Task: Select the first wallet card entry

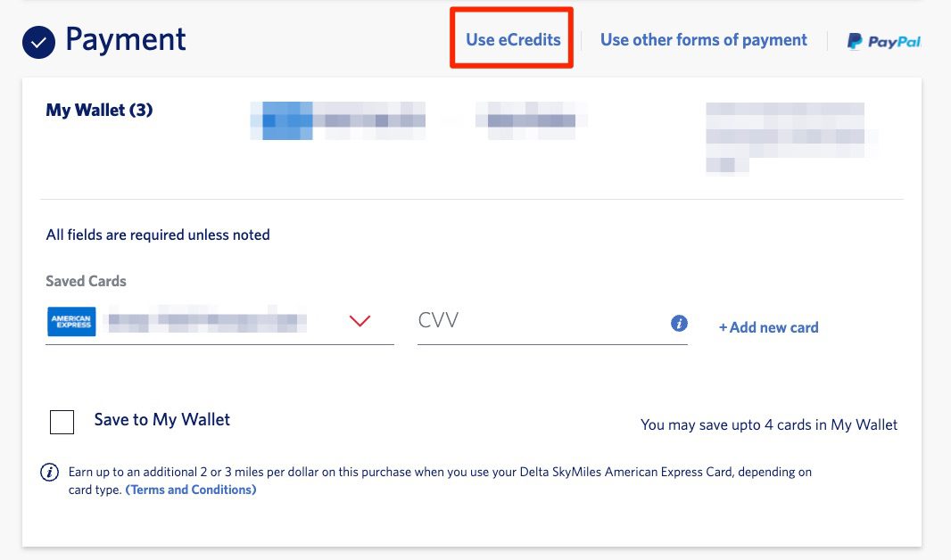Action: coord(337,119)
